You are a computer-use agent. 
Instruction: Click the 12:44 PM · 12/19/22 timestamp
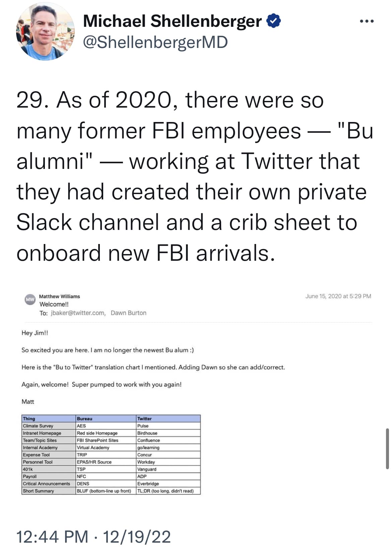click(x=93, y=537)
